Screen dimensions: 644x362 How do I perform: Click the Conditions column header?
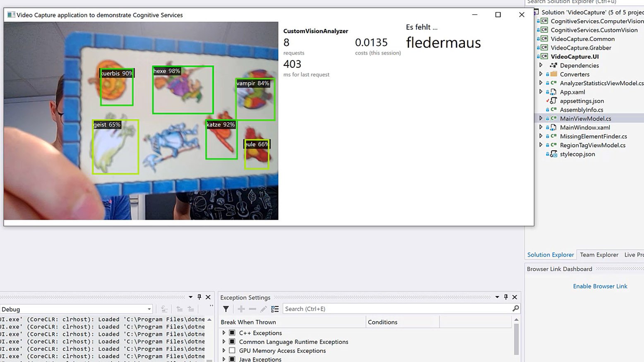tap(402, 322)
